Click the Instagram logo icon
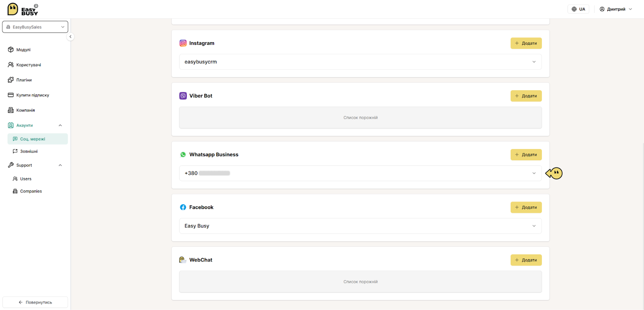Screen dimensions: 644x310 183,43
